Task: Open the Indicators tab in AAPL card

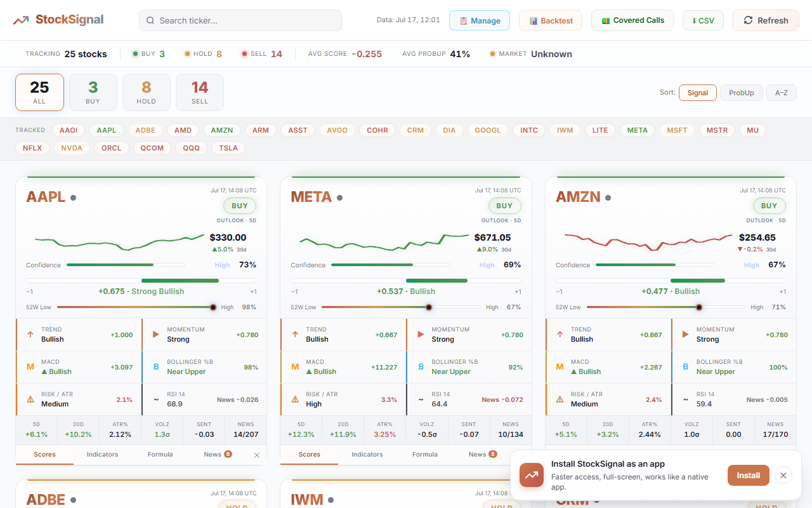Action: pos(103,455)
